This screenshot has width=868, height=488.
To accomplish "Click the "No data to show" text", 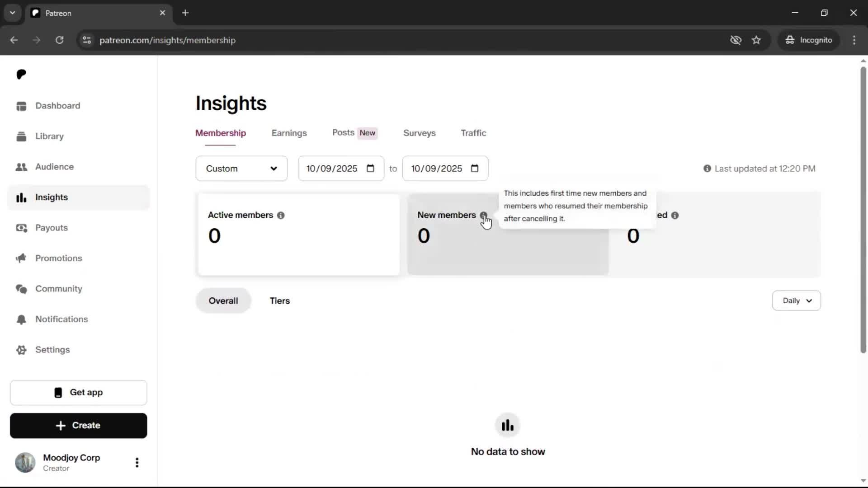I will pos(508,452).
